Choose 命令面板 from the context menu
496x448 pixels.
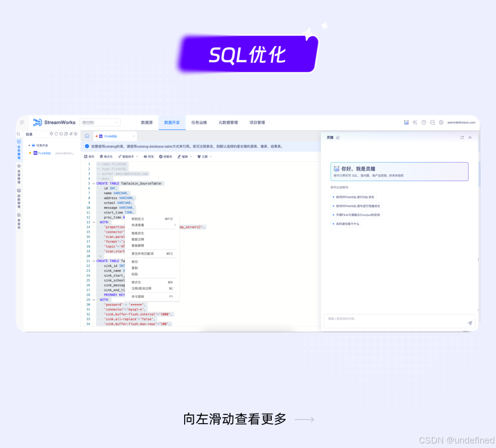pyautogui.click(x=152, y=296)
